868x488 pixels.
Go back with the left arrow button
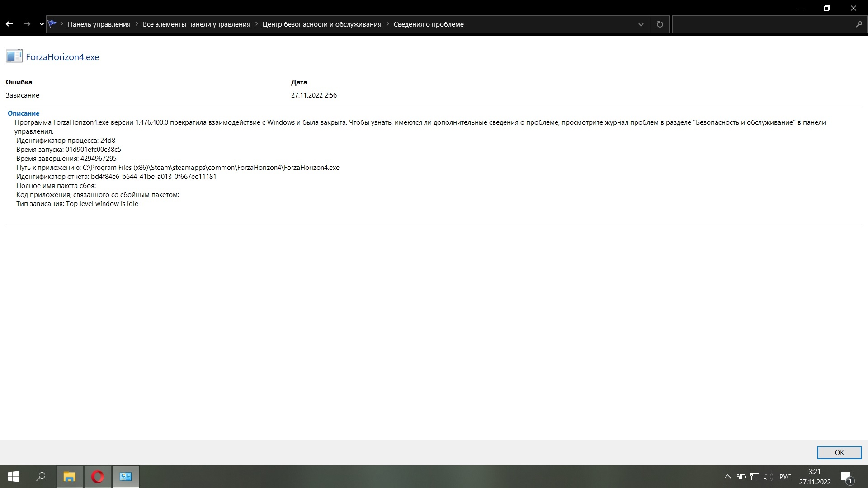pyautogui.click(x=9, y=24)
